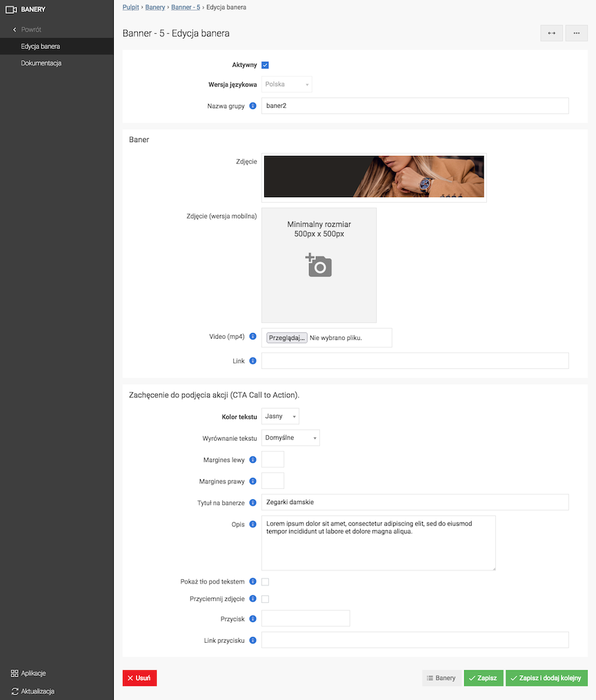Uncheck the Aktywny checkbox
Screen dimensions: 596x700
[265, 66]
